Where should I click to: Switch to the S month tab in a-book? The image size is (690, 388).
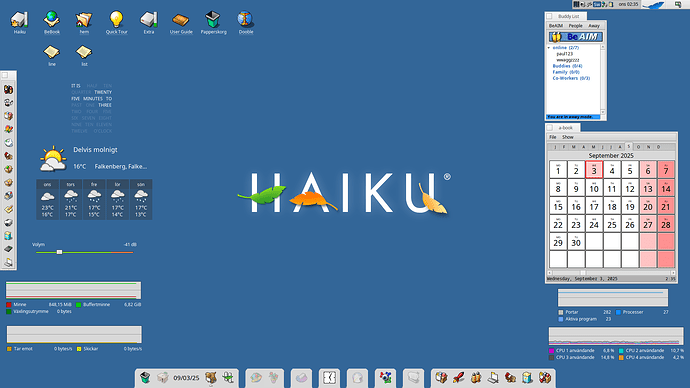628,146
